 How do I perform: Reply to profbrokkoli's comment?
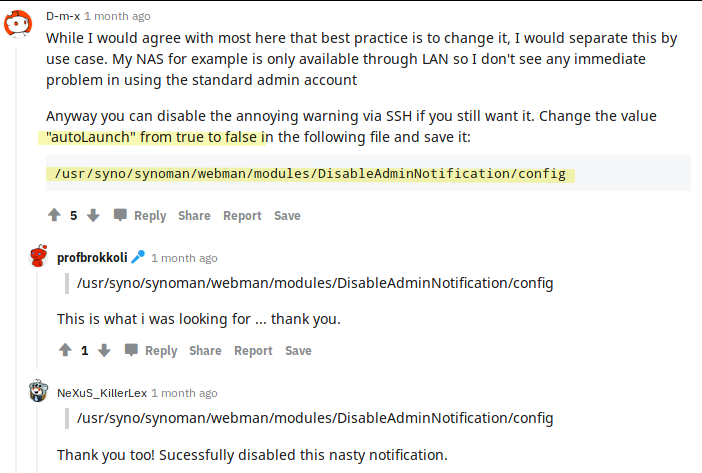[161, 351]
